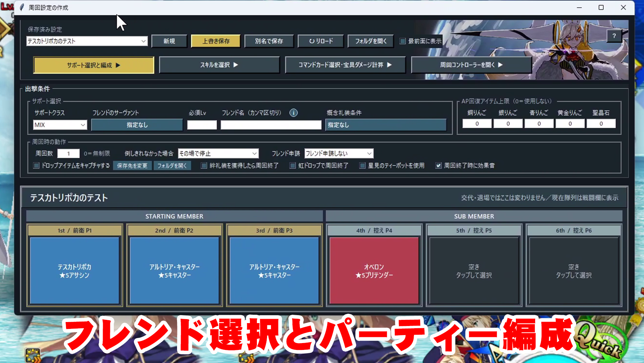The height and width of the screenshot is (363, 644).
Task: Open the saved settings dropdown テスカトリポカのテスト
Action: click(x=87, y=41)
